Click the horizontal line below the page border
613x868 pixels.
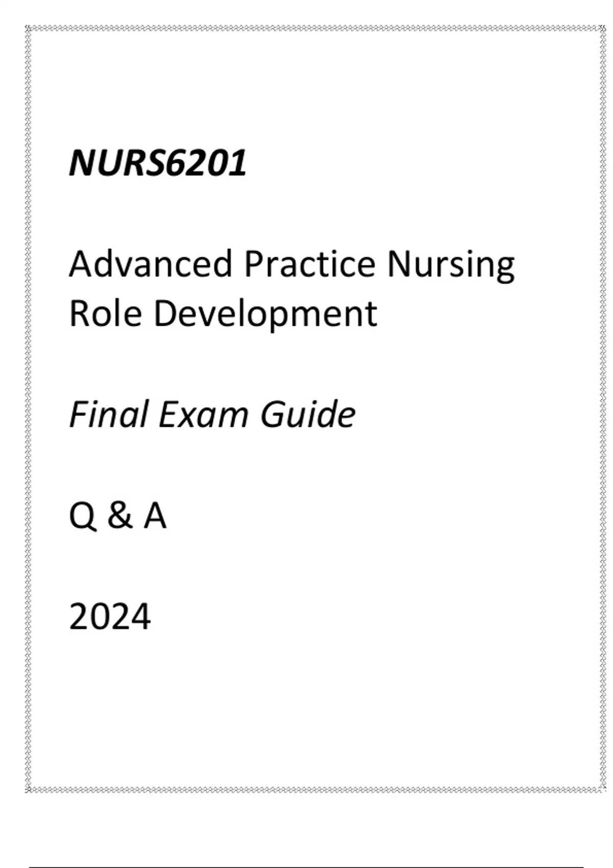point(306,866)
